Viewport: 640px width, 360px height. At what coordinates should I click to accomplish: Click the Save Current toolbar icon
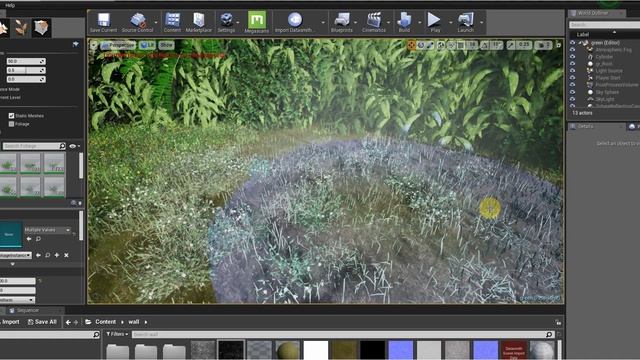click(x=103, y=22)
